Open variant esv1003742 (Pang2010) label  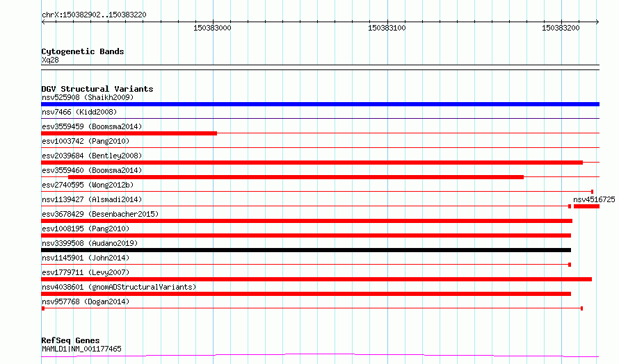point(86,141)
